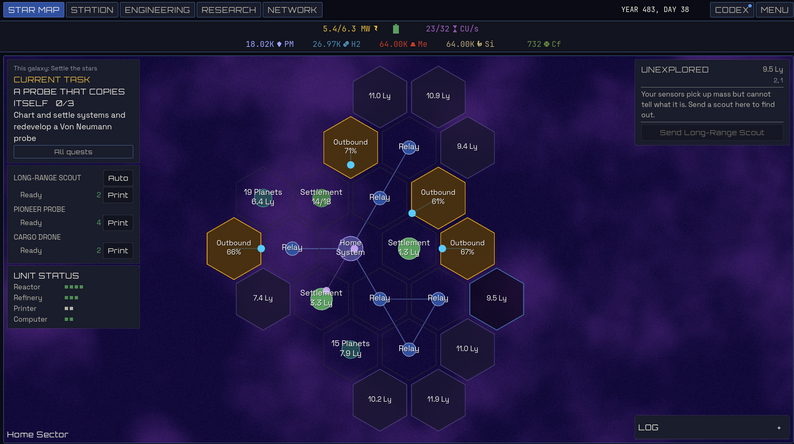Select Relay node beside Settlement 14/18
The image size is (794, 444).
[380, 197]
